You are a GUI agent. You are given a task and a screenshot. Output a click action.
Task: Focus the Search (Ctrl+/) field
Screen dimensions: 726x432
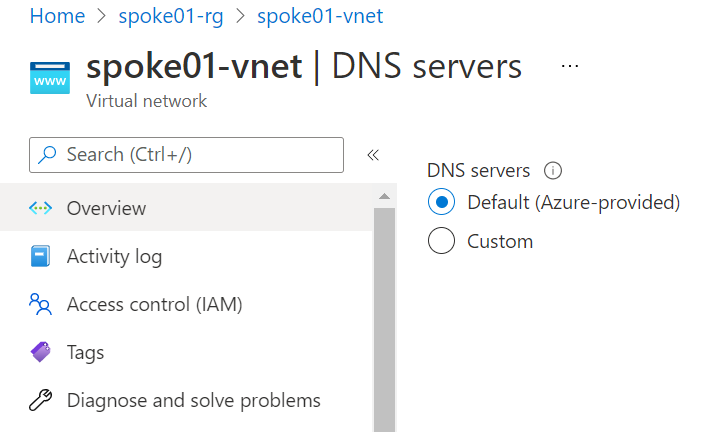click(x=186, y=155)
